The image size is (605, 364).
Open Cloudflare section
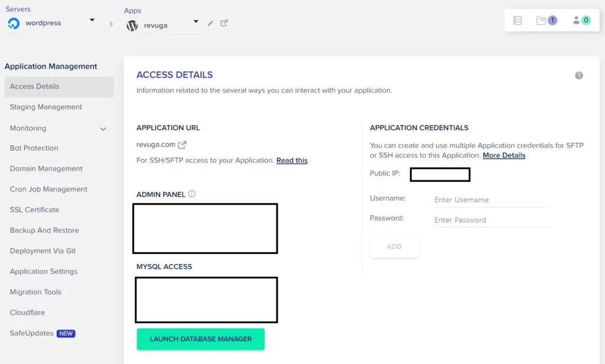(27, 313)
